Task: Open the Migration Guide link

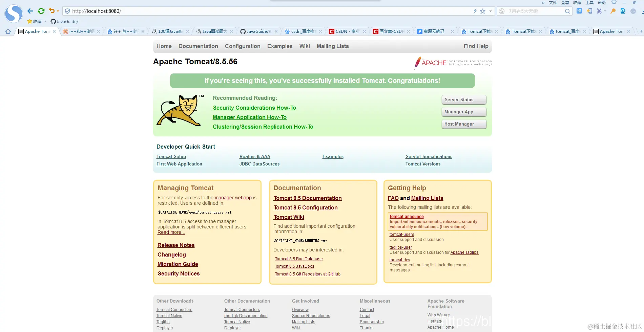Action: click(x=178, y=264)
